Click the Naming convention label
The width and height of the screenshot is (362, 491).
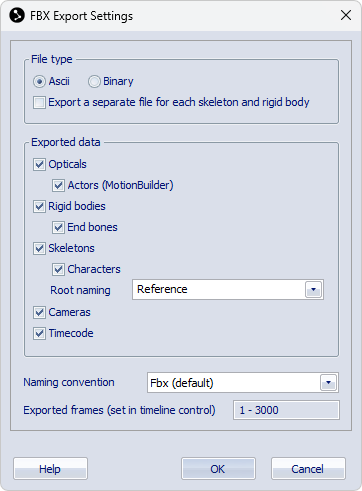point(69,382)
